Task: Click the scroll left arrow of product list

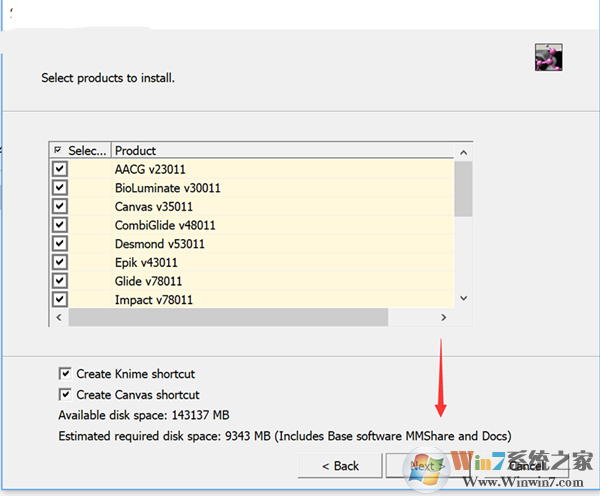Action: (x=59, y=317)
